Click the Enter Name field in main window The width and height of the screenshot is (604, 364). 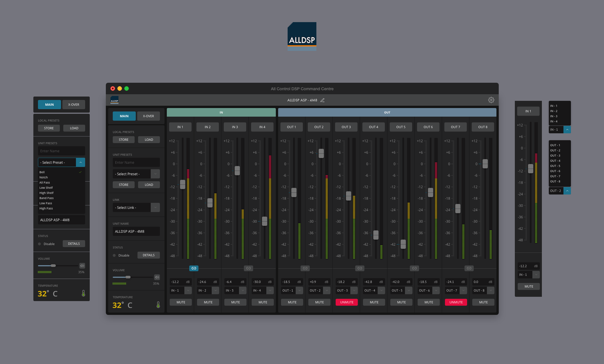coord(136,162)
